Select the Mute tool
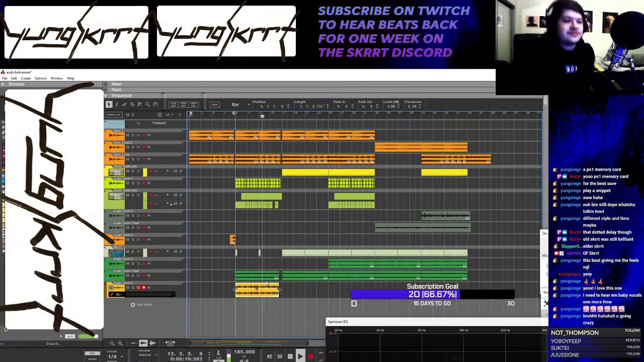This screenshot has height=362, width=644. click(x=139, y=105)
